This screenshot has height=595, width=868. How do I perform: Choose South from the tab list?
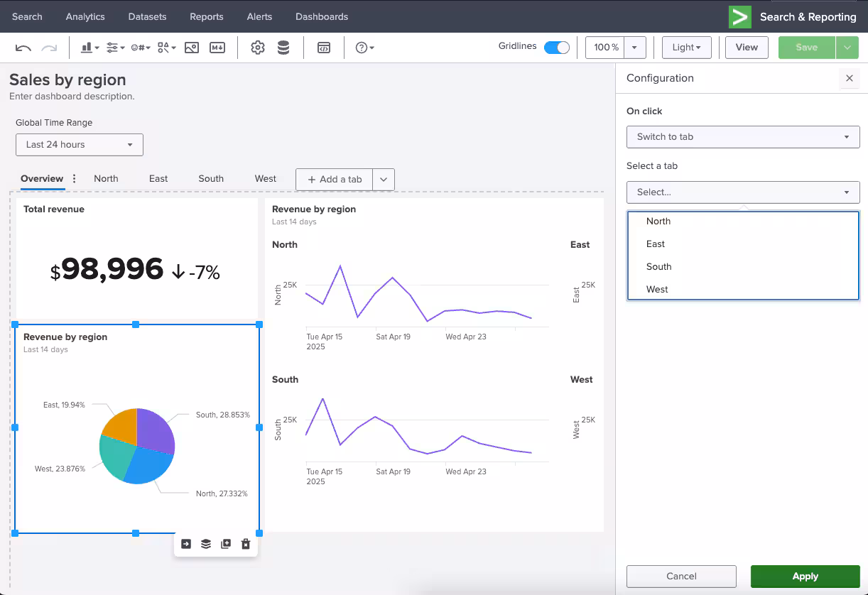659,267
